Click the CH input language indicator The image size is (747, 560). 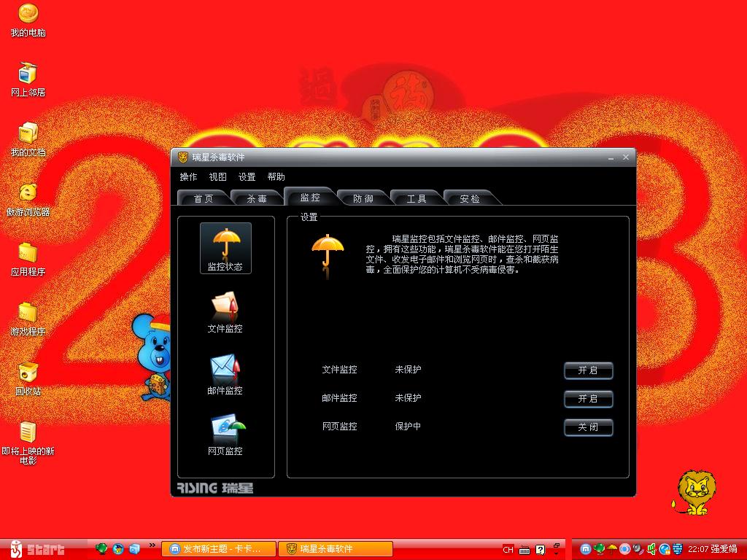pyautogui.click(x=508, y=550)
